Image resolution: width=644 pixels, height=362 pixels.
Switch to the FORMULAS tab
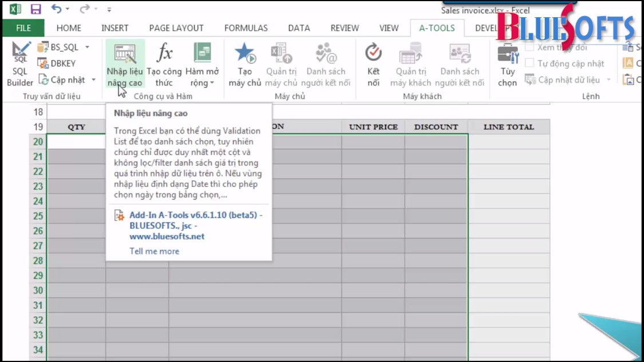point(246,28)
